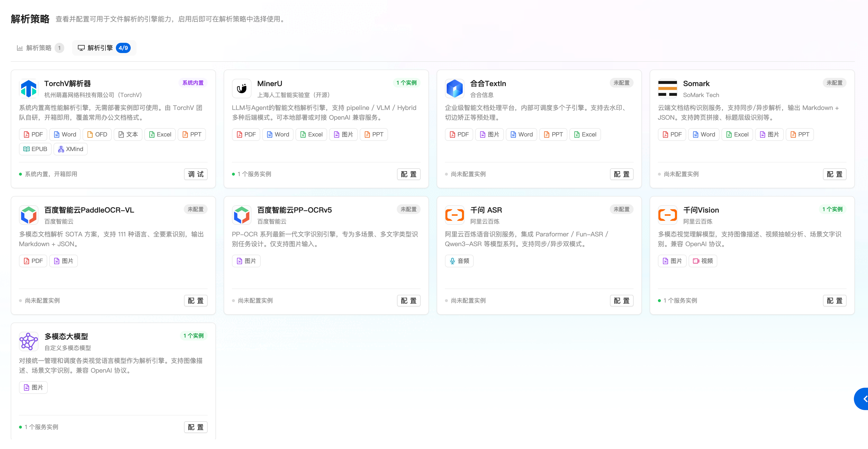Open 调试 for TorchV解析器
The height and width of the screenshot is (449, 868).
(196, 174)
